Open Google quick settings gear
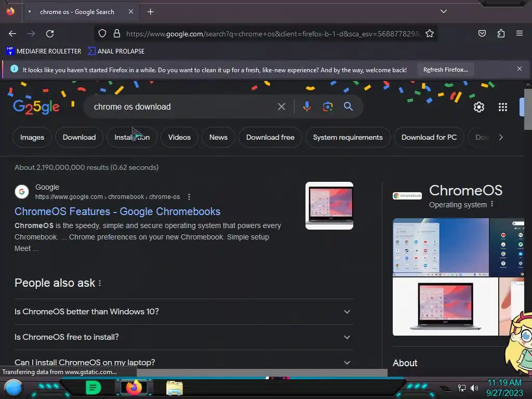 pyautogui.click(x=478, y=107)
